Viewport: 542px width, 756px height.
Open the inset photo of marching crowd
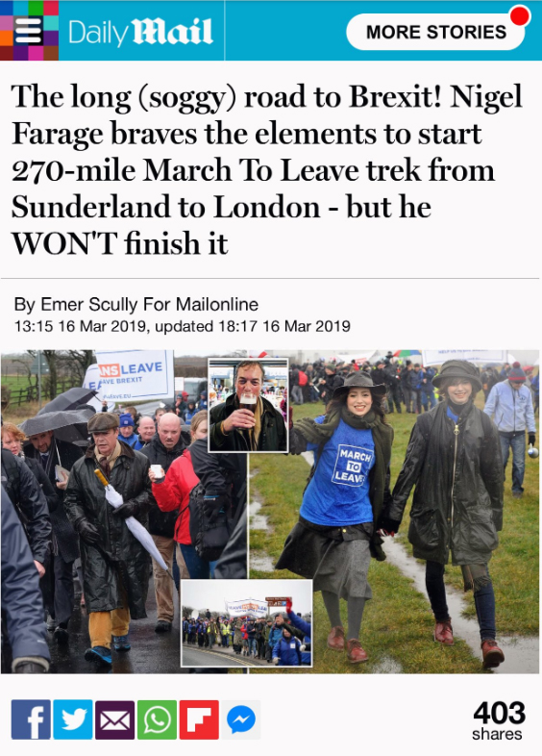tap(247, 623)
